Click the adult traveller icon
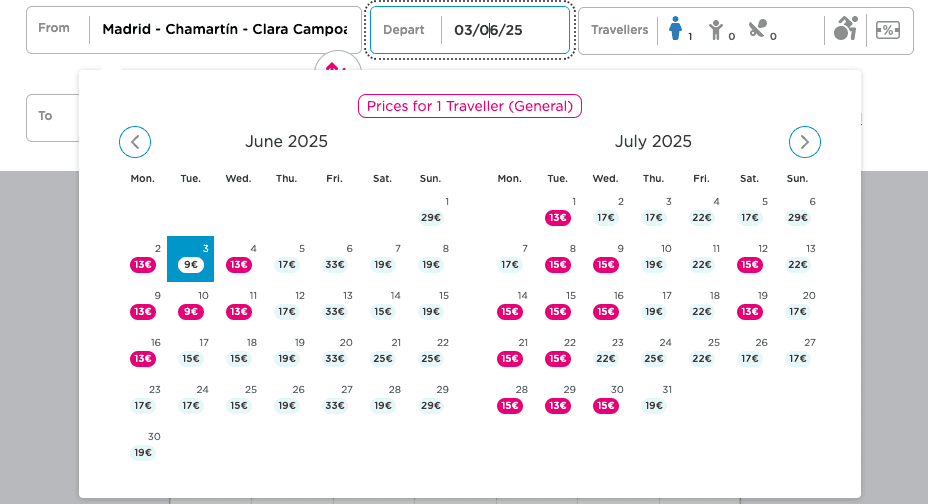 pyautogui.click(x=675, y=30)
